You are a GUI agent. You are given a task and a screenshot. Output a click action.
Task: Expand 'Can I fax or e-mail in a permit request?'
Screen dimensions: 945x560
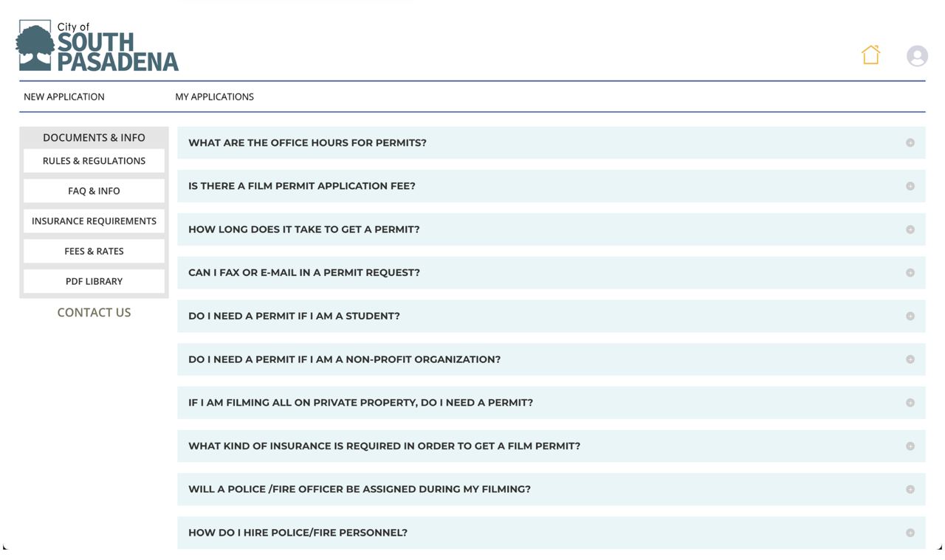click(x=303, y=273)
